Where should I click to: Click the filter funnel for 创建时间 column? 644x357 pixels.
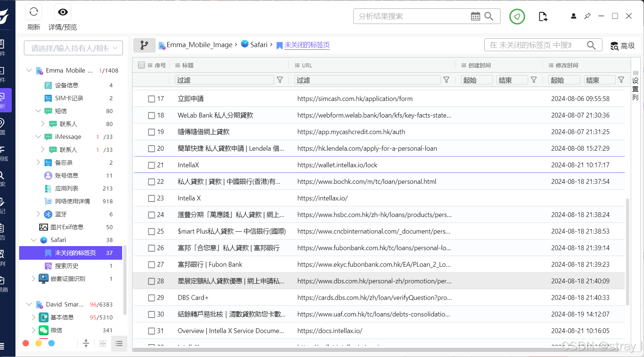coord(534,80)
